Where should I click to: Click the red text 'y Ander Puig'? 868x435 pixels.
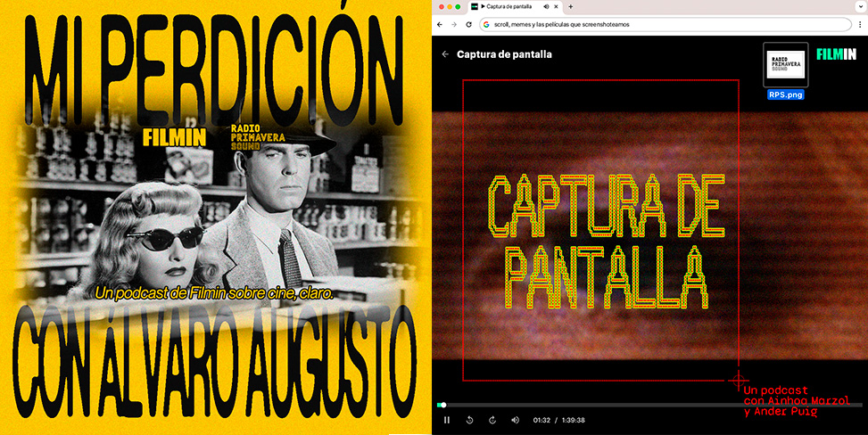781,411
